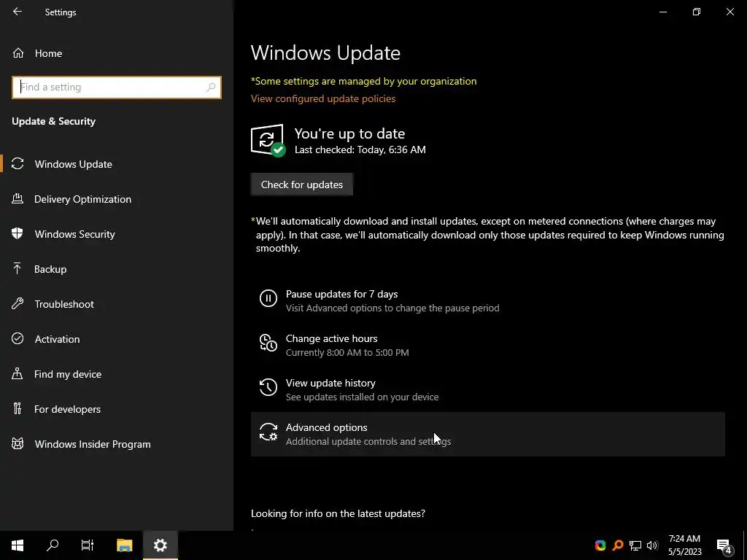Open Windows Insider Program page
This screenshot has height=560, width=747.
point(117,444)
